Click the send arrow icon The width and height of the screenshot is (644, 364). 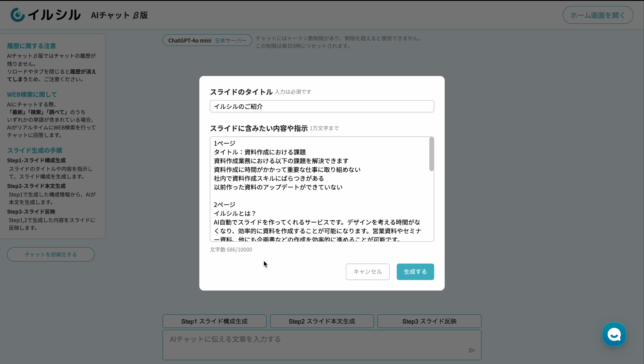pos(472,350)
